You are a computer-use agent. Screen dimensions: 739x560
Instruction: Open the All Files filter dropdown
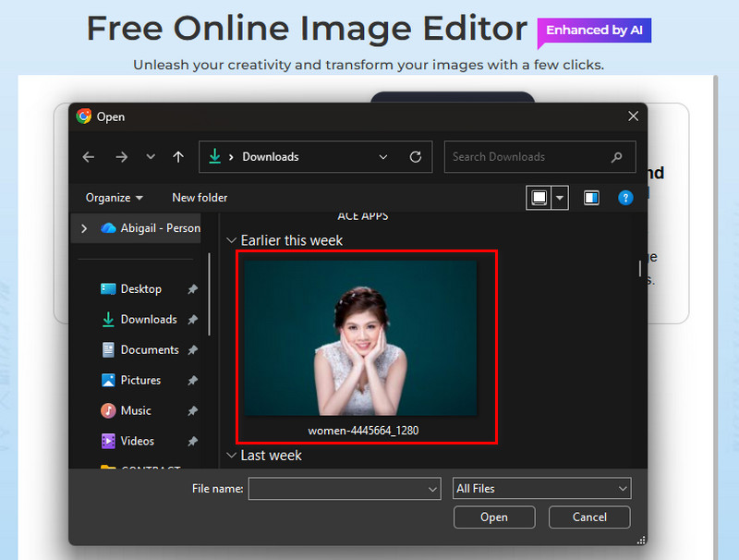(x=541, y=488)
